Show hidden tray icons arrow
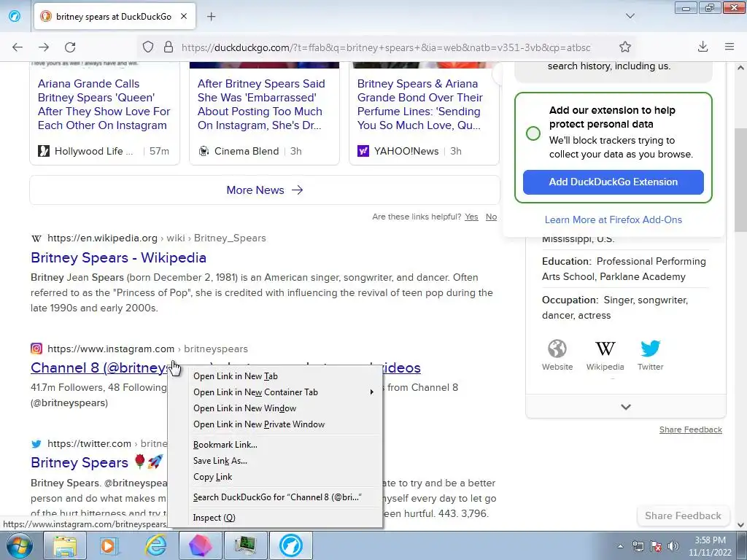The height and width of the screenshot is (560, 747). (x=620, y=546)
